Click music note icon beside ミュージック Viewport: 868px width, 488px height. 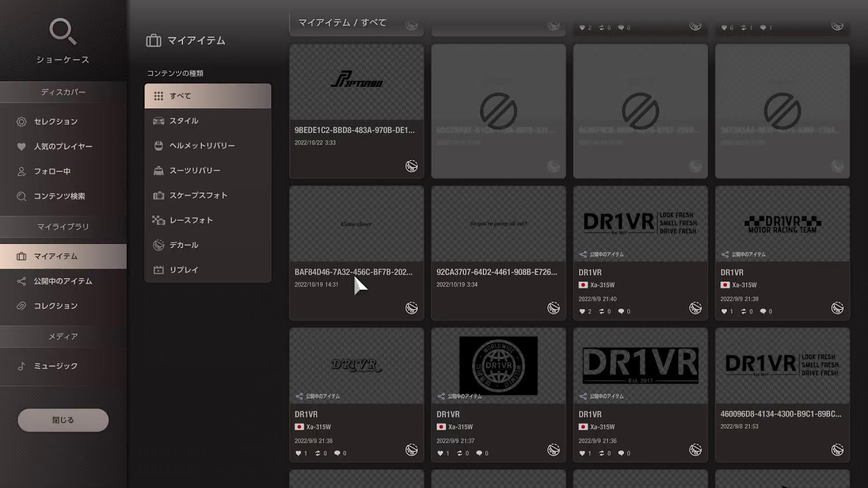21,366
